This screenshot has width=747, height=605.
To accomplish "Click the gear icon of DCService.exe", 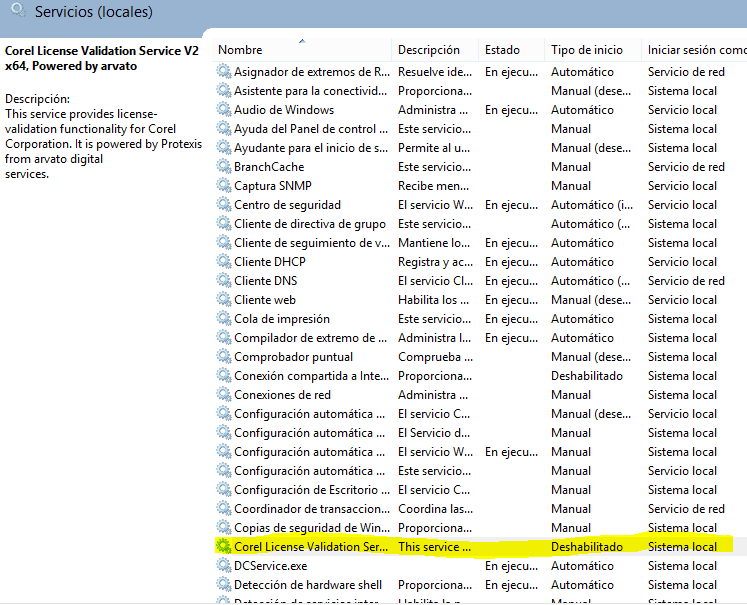I will [223, 565].
